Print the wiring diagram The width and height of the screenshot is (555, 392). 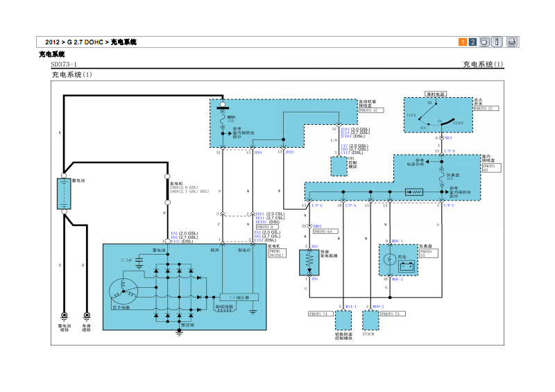pos(511,42)
